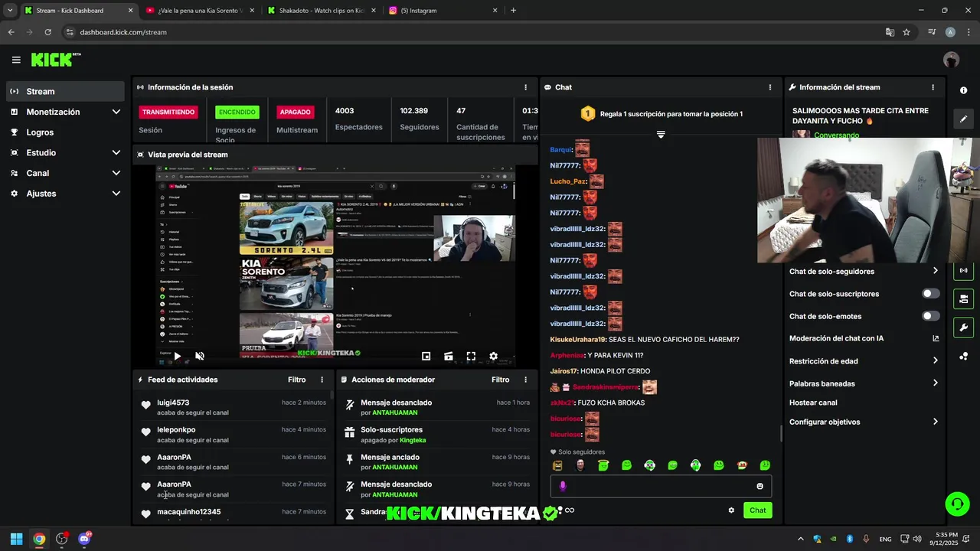The width and height of the screenshot is (980, 551).
Task: Open a new browser tab
Action: (x=513, y=11)
